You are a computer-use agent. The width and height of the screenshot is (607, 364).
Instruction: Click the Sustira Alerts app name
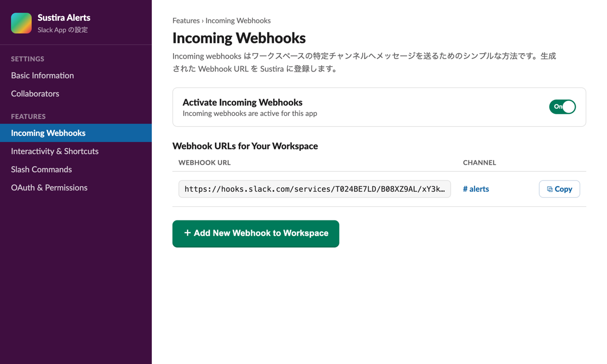coord(64,18)
